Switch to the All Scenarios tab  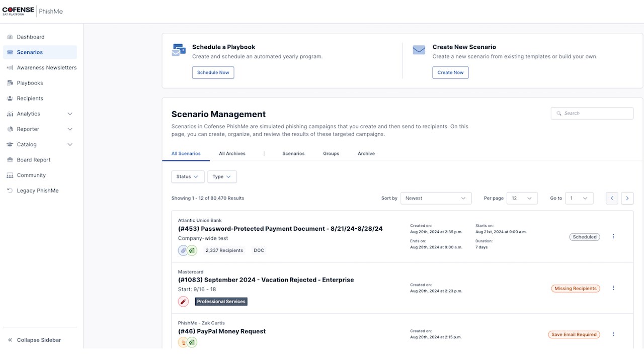186,153
